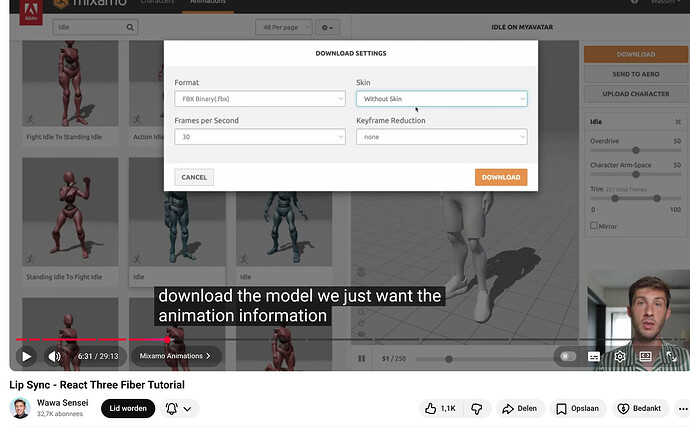Screen dimensions: 690x427
Task: Mute the video volume speaker icon
Action: pyautogui.click(x=54, y=356)
